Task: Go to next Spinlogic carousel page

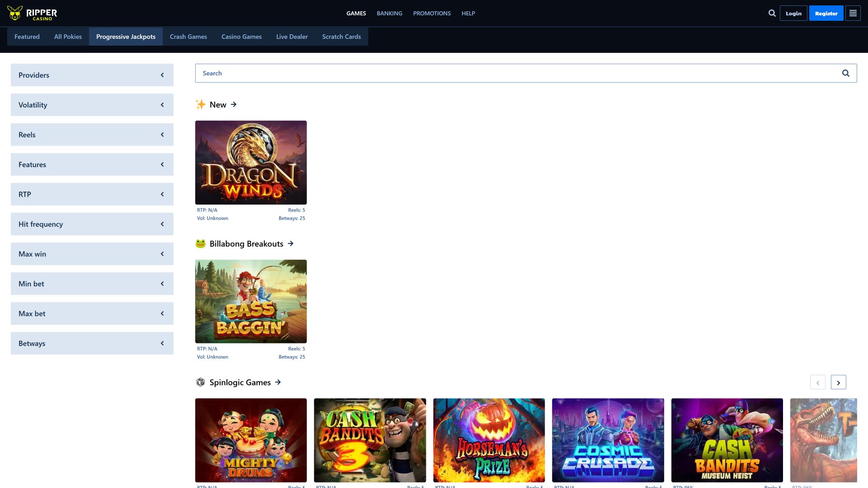Action: click(838, 382)
